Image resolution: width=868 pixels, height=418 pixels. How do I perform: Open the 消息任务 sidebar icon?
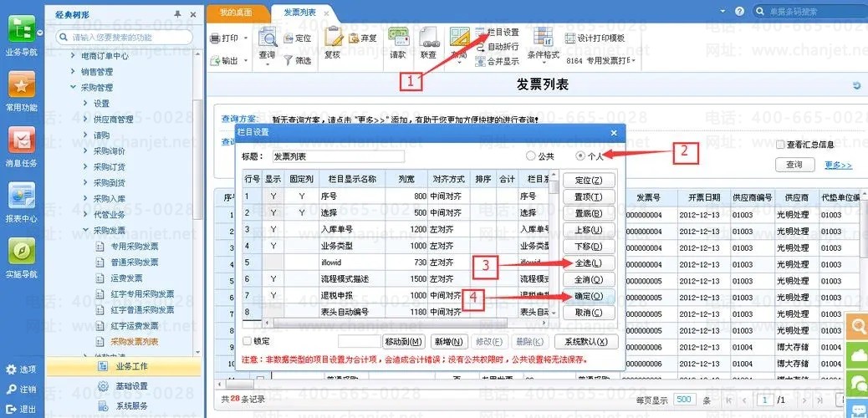(21, 140)
